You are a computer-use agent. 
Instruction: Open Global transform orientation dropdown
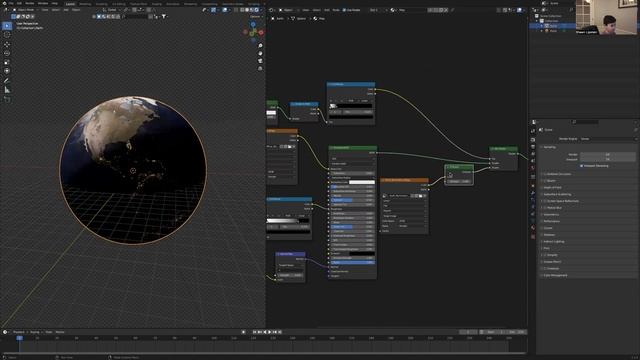pyautogui.click(x=112, y=10)
